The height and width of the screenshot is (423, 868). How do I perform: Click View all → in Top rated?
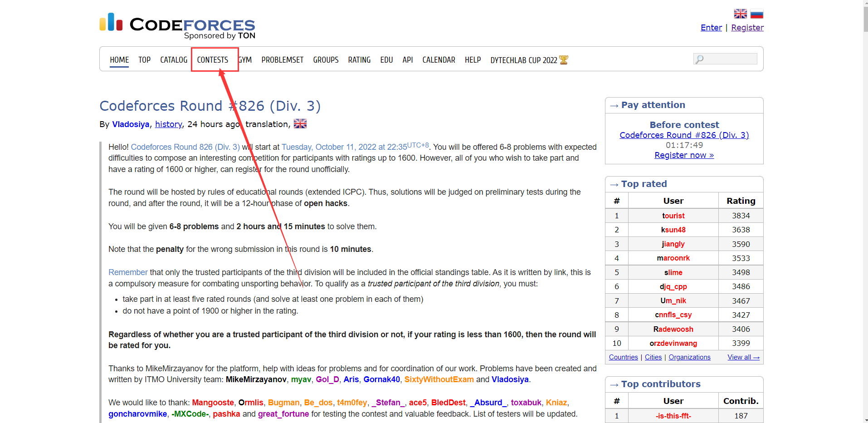[x=743, y=357]
